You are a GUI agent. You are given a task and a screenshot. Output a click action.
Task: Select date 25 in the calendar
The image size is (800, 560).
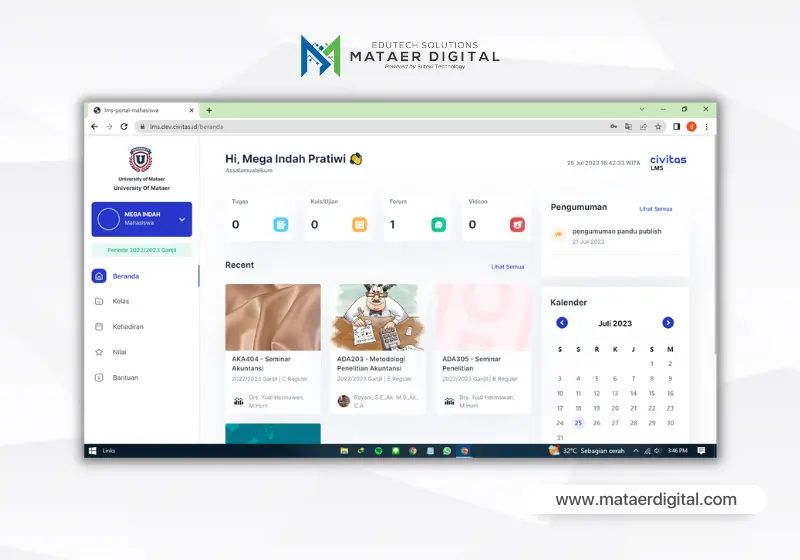(578, 423)
